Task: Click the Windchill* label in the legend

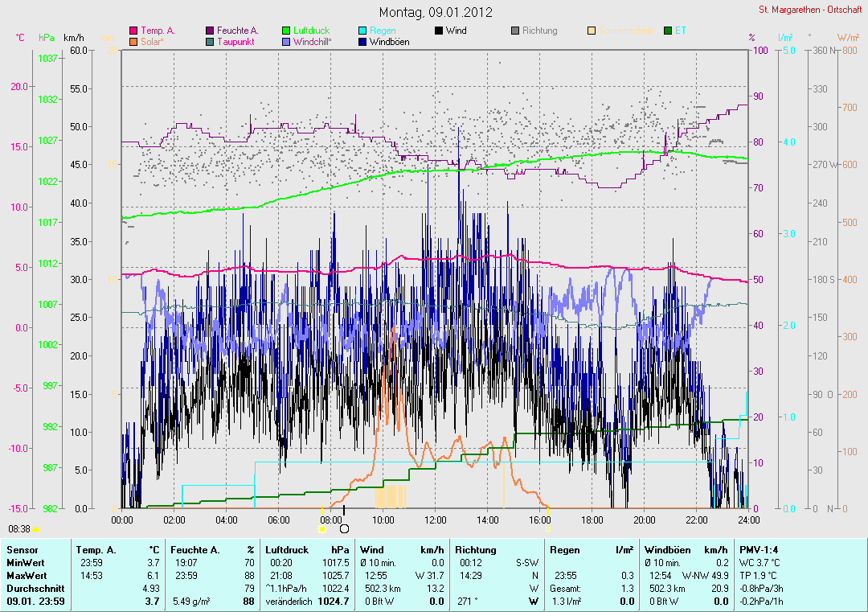Action: [312, 42]
